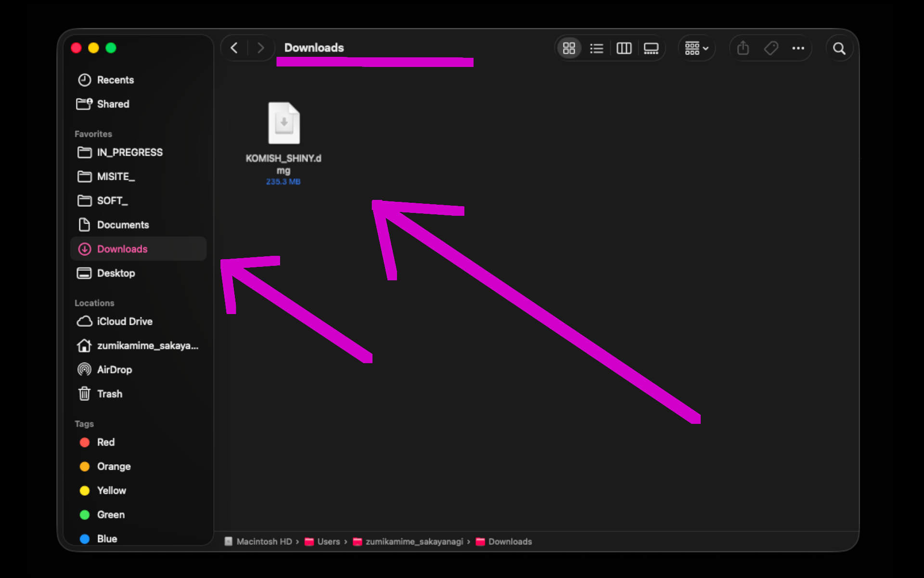Switch to icon grid view
Screen dimensions: 924x578
pos(569,48)
